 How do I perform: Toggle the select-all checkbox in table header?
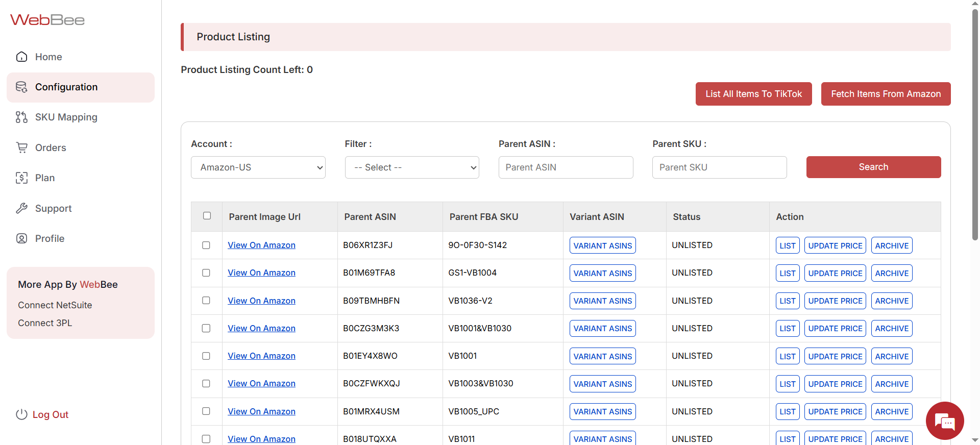click(x=207, y=216)
